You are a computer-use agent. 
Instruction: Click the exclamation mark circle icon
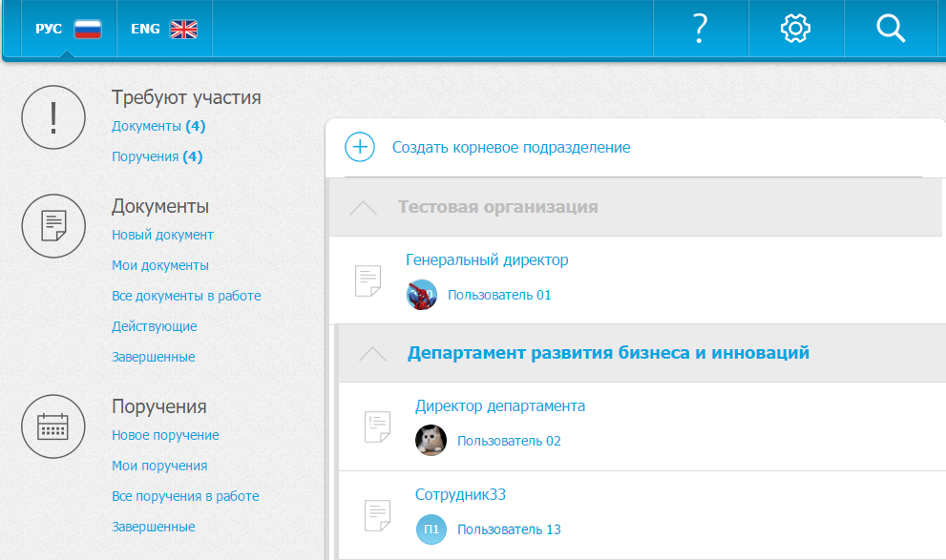pyautogui.click(x=53, y=117)
